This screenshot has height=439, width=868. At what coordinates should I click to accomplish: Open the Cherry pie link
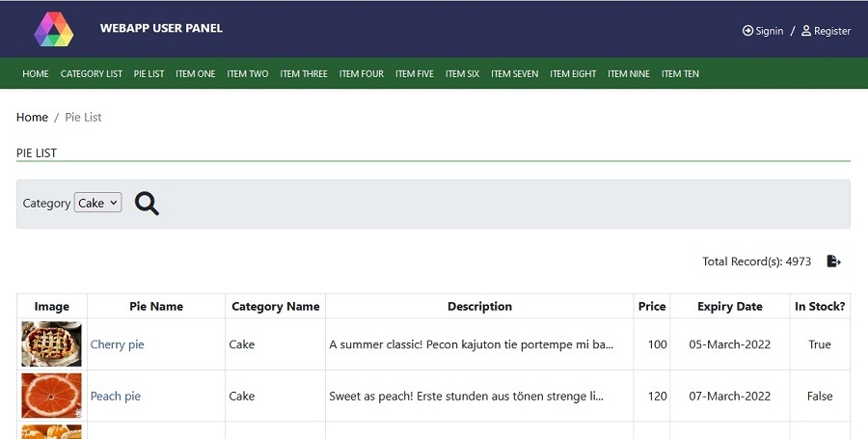click(x=117, y=344)
